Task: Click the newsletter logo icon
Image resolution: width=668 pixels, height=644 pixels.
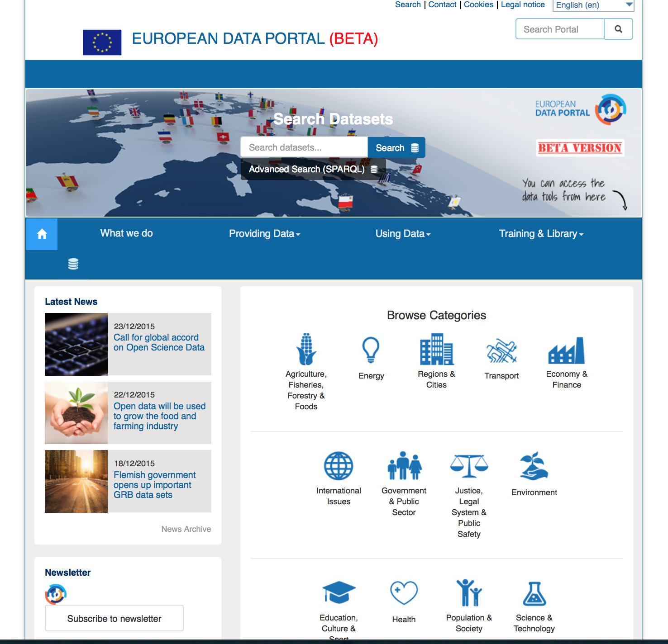Action: [56, 594]
